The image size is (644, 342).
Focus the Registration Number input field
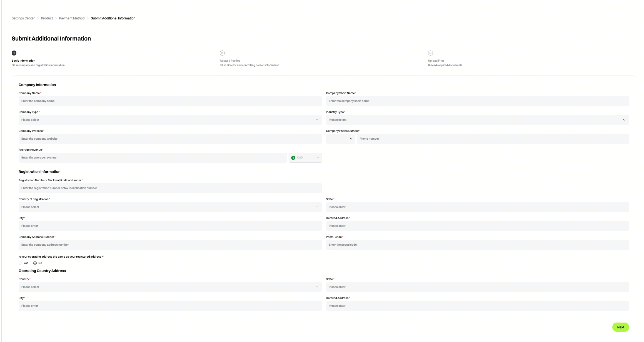170,188
